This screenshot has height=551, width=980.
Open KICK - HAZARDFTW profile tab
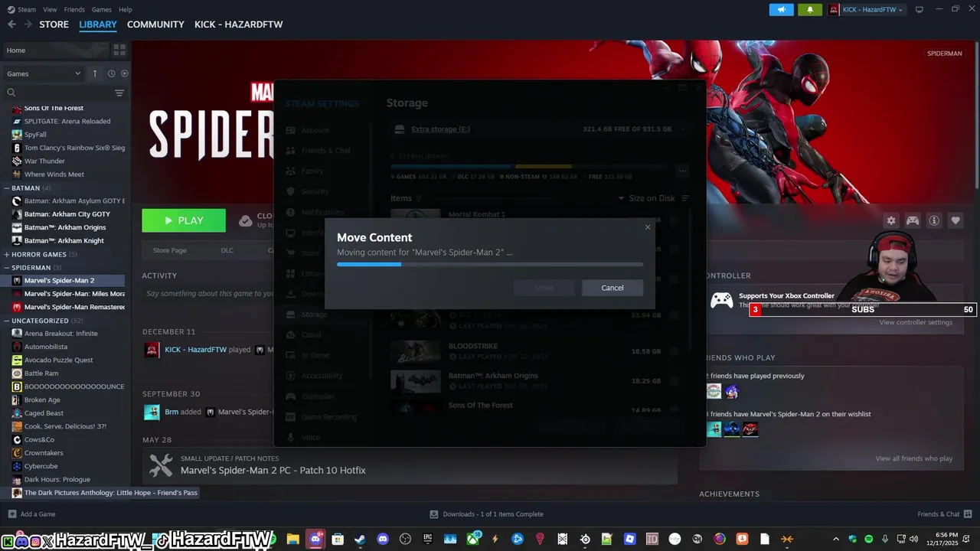click(239, 24)
